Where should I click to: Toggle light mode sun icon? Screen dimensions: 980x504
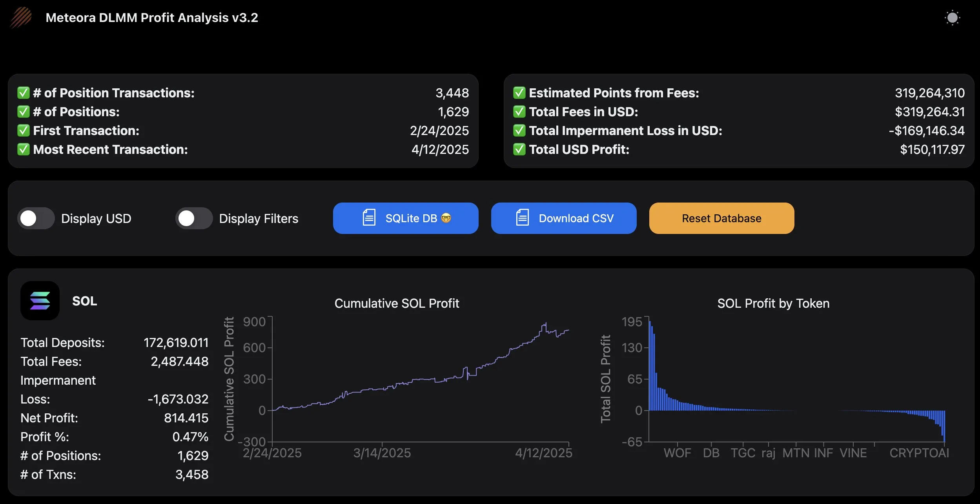[x=952, y=18]
